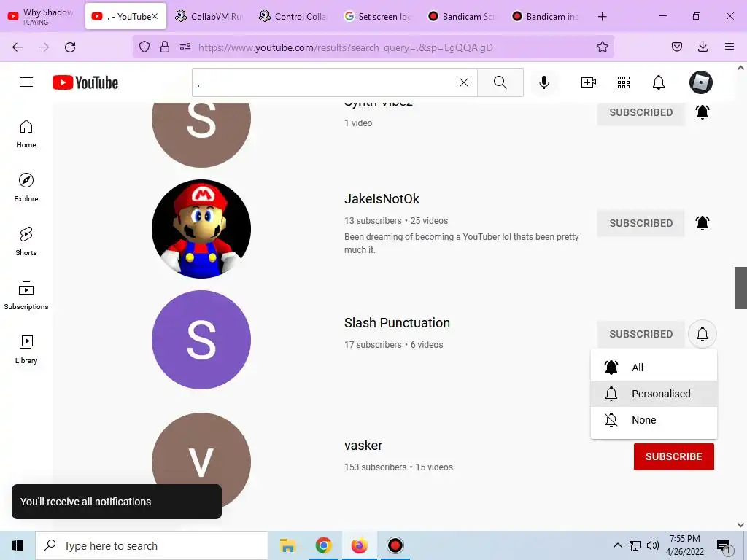View site info via the padlock icon
The height and width of the screenshot is (560, 747).
click(x=165, y=47)
